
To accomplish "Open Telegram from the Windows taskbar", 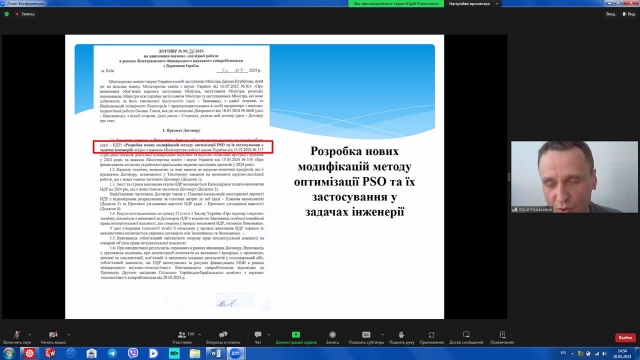I will 112,353.
